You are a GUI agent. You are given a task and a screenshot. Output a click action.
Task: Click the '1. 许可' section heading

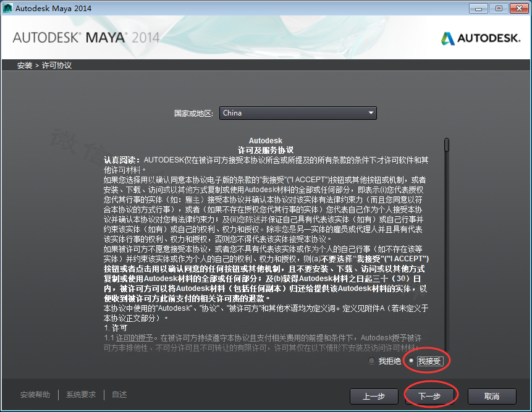coord(116,328)
